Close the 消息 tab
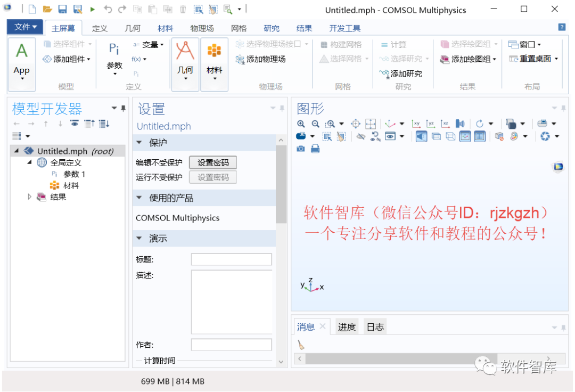The image size is (575, 392). [323, 326]
